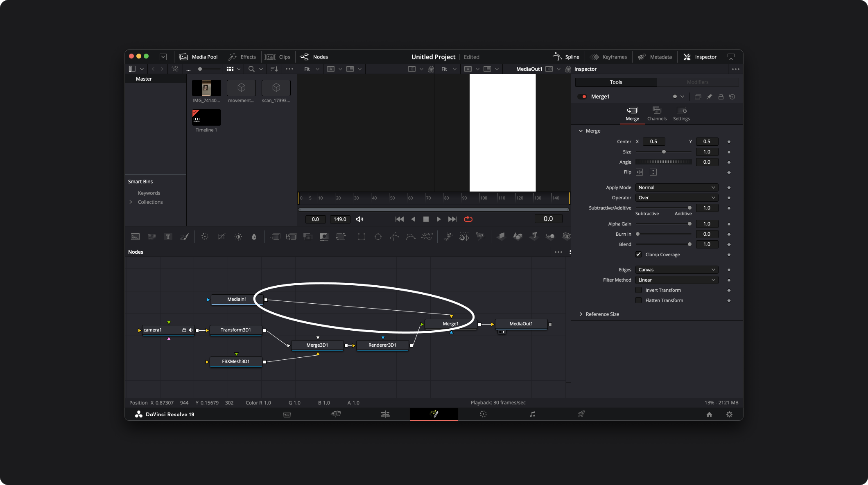Select the Text+ tool in toolbar
868x485 pixels.
(168, 237)
